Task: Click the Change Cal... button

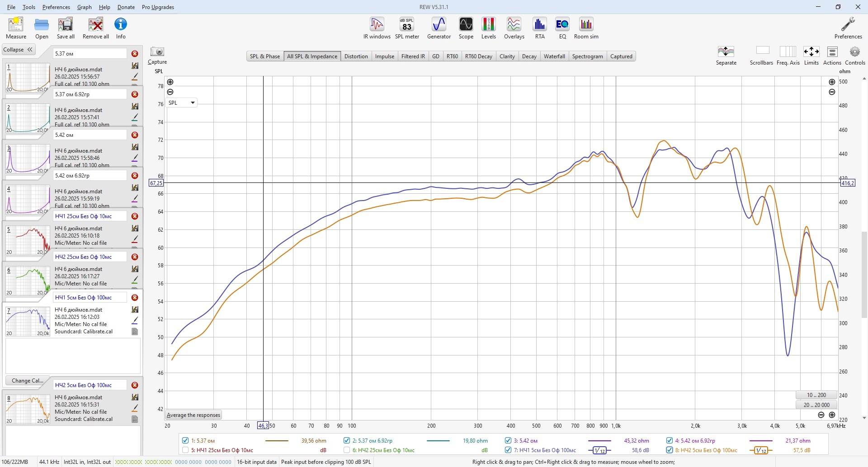Action: pyautogui.click(x=28, y=381)
